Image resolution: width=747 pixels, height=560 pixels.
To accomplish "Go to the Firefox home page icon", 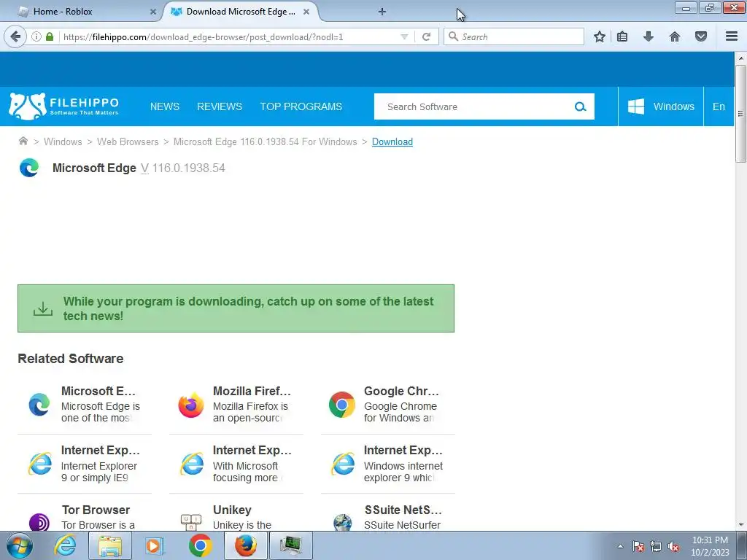I will coord(675,36).
